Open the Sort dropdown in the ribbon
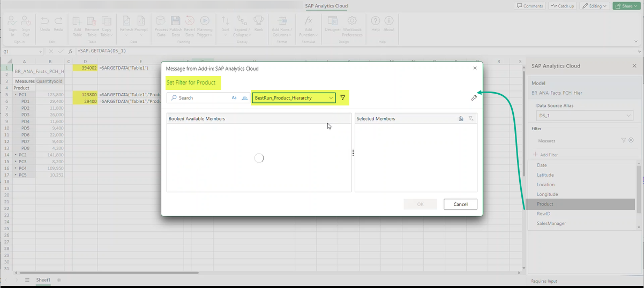The height and width of the screenshot is (288, 644). tap(226, 25)
